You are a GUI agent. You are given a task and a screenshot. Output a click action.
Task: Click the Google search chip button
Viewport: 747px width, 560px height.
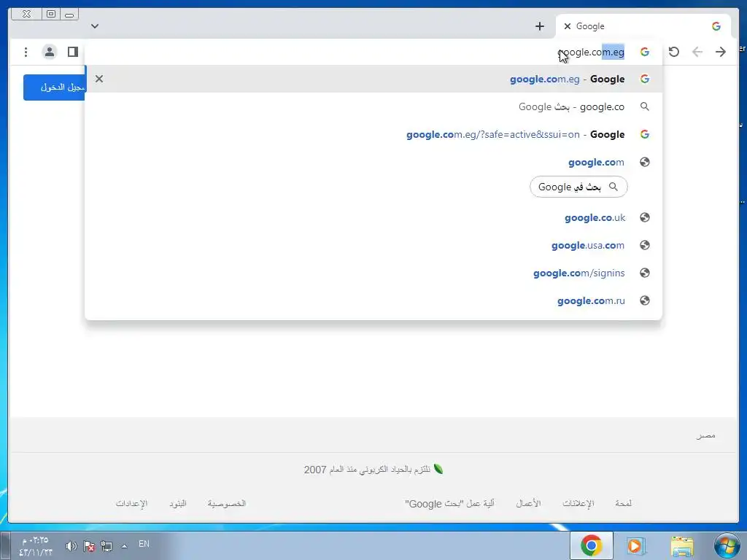(578, 187)
